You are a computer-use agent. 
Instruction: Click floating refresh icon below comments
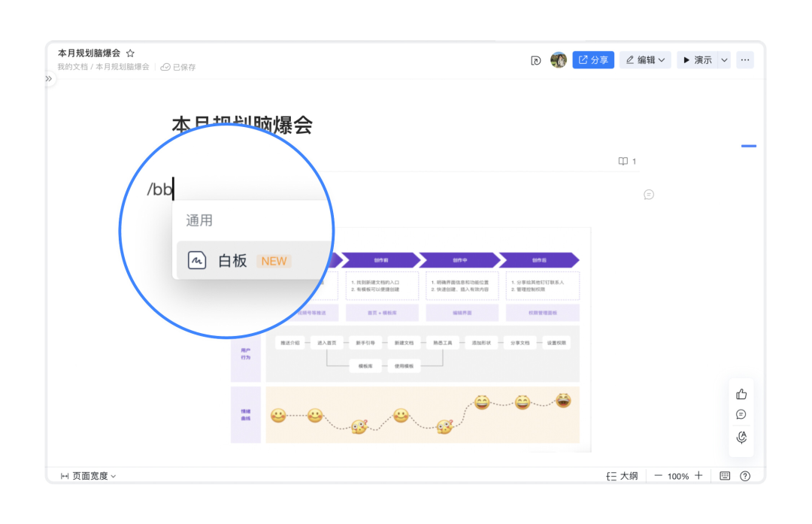point(741,438)
